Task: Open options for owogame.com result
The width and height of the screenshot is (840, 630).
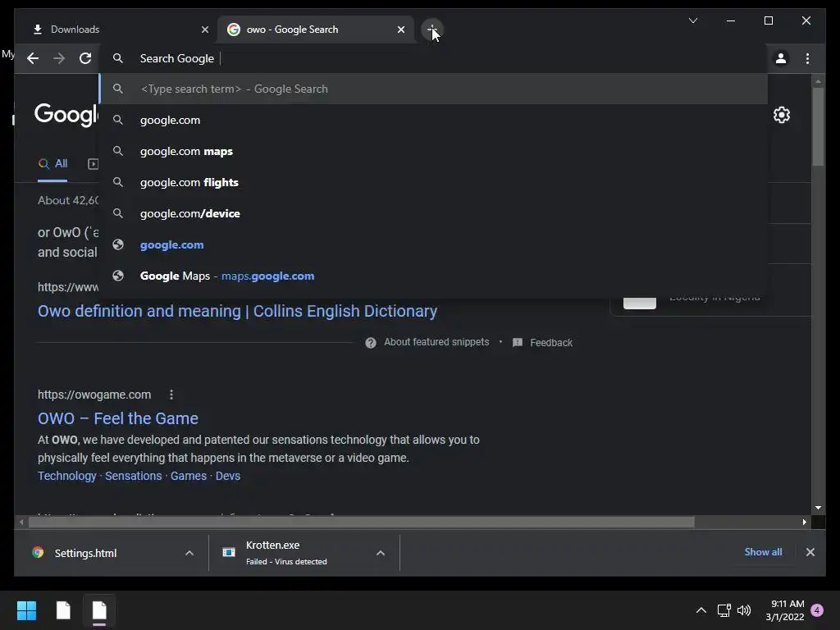Action: coord(171,395)
